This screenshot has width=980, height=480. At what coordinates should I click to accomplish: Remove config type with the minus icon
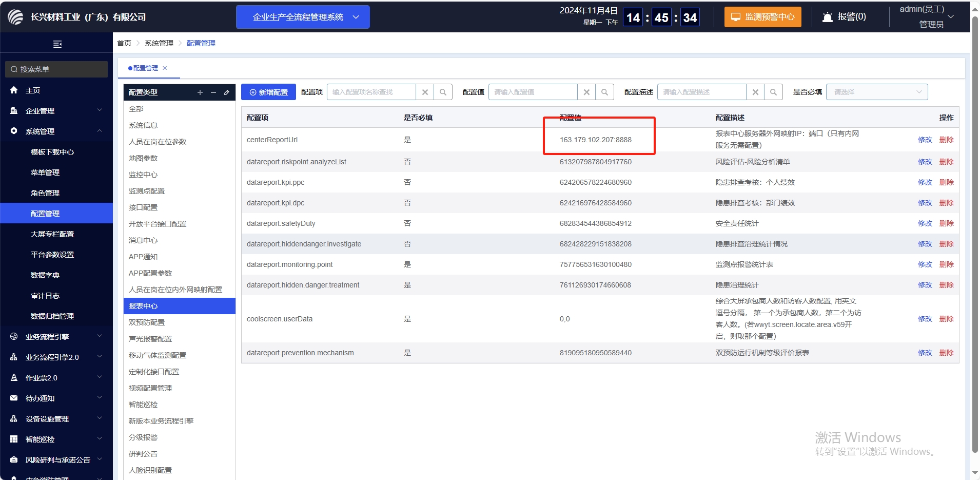(x=213, y=92)
